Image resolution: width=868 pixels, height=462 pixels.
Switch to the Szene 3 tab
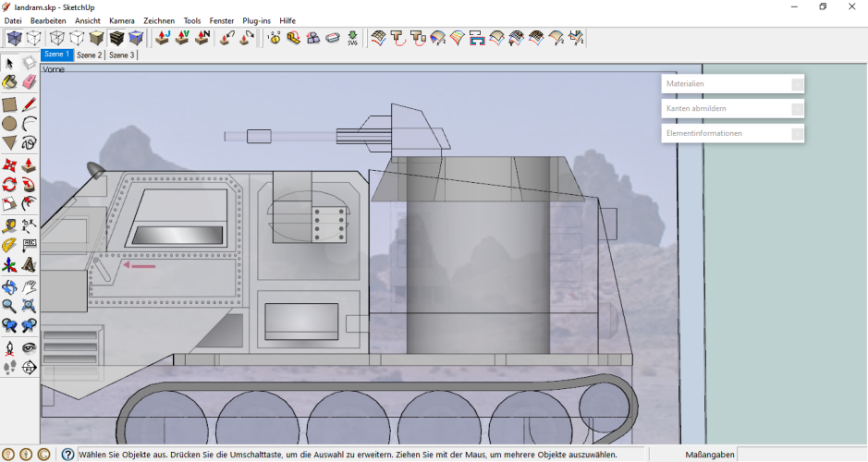pyautogui.click(x=122, y=55)
